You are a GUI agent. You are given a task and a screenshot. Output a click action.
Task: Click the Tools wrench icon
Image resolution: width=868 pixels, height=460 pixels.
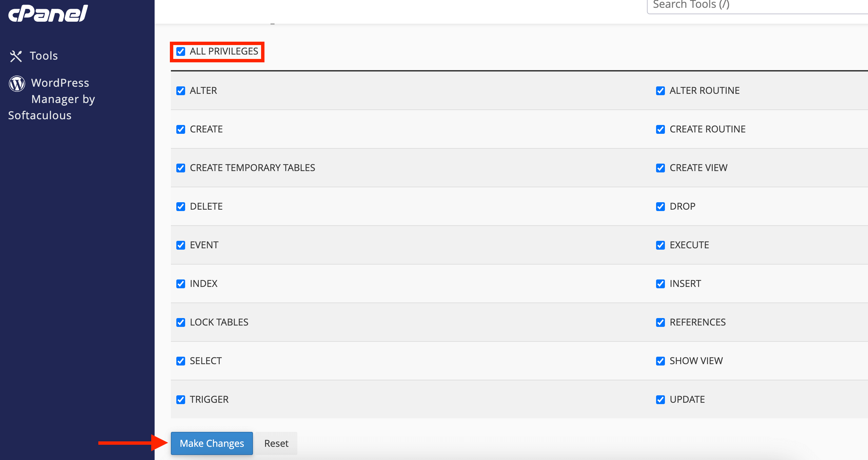[x=16, y=56]
